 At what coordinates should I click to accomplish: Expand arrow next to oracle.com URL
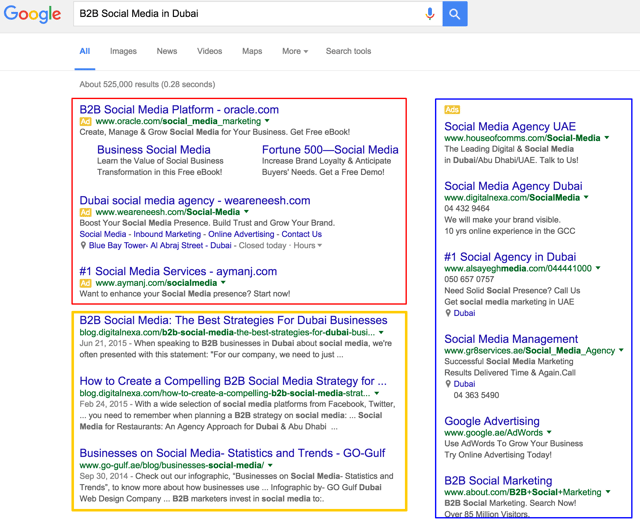[x=267, y=121]
